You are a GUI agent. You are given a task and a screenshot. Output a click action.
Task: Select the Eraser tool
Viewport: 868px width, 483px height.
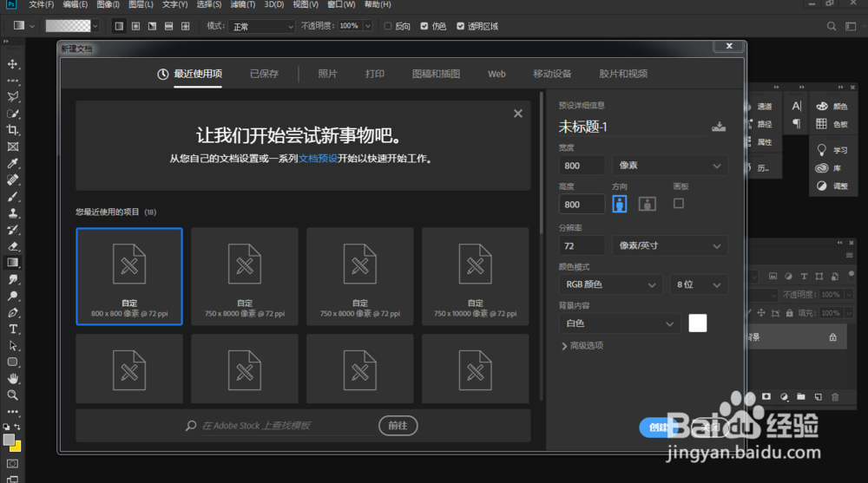click(x=13, y=247)
